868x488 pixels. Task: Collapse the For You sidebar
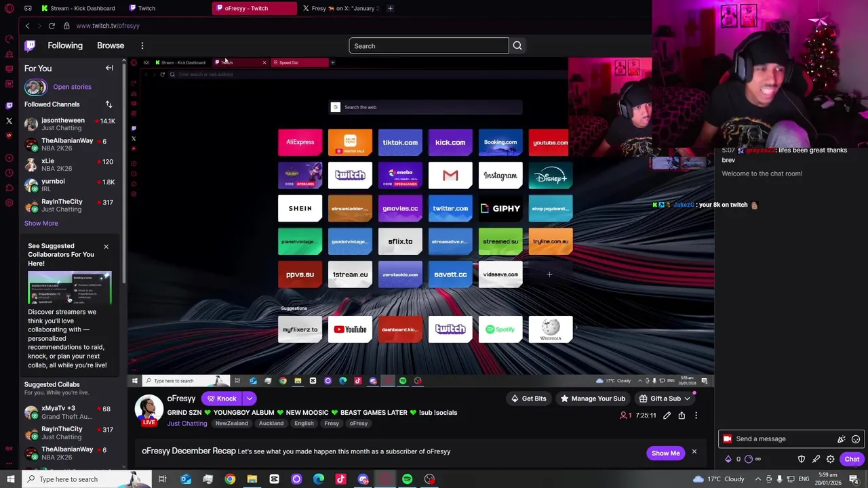click(109, 68)
